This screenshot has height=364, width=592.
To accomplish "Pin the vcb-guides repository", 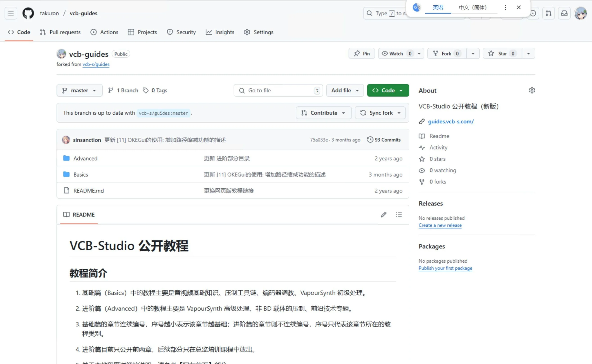I will 362,54.
